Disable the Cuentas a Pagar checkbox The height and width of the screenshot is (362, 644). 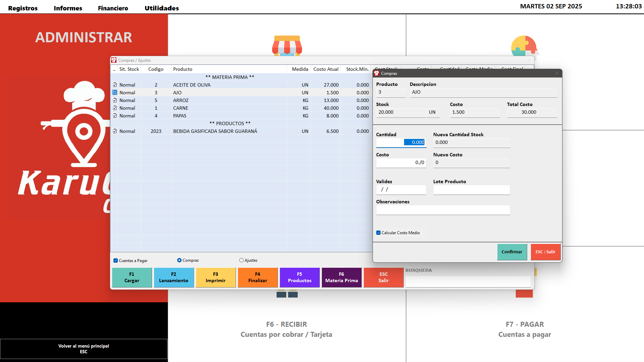click(x=115, y=261)
